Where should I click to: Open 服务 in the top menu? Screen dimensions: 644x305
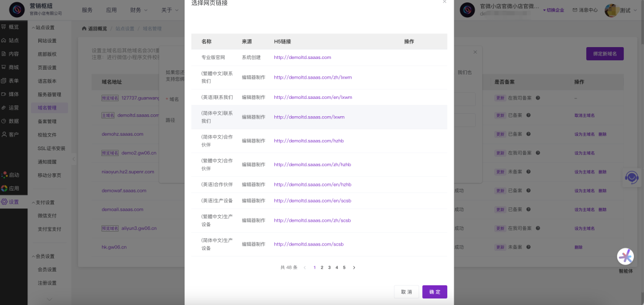87,10
